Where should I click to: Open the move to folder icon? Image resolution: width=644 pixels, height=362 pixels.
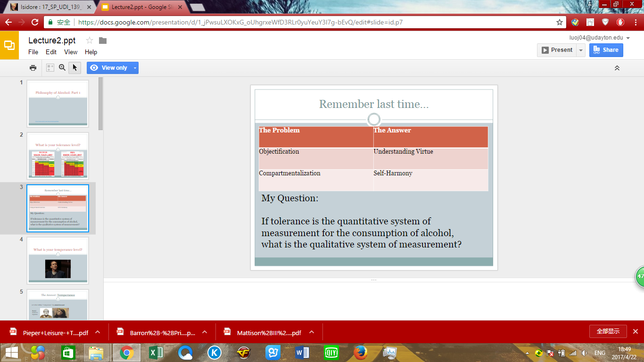[103, 41]
